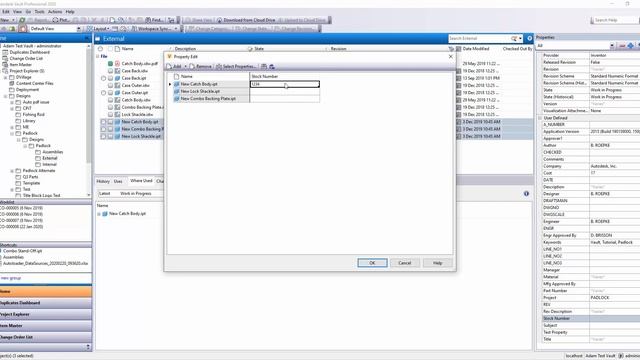The width and height of the screenshot is (640, 360).
Task: Click Stock Number cell for New Lock Shackle.ipt
Action: 284,91
